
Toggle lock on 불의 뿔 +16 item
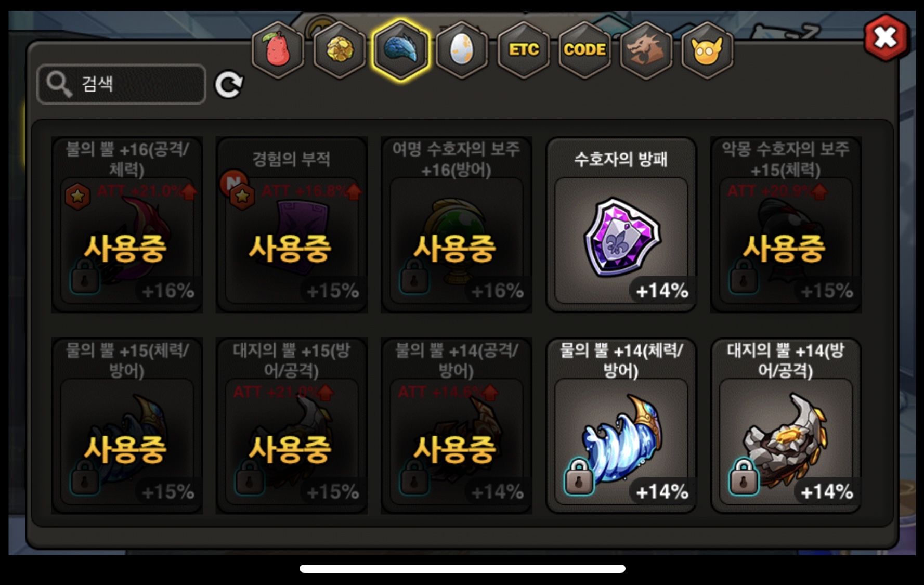85,276
